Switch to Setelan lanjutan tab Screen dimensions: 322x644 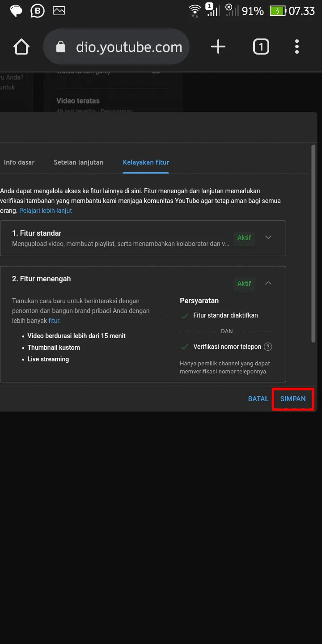pyautogui.click(x=79, y=162)
